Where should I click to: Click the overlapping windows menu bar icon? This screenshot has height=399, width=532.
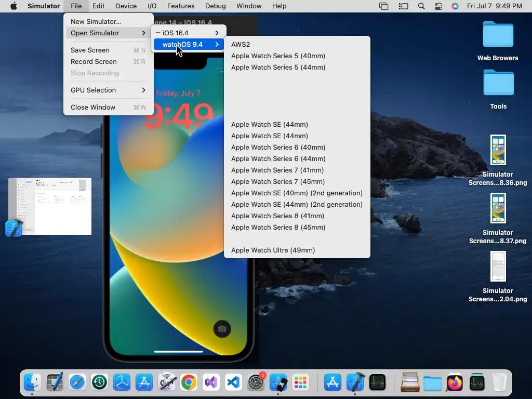[384, 6]
